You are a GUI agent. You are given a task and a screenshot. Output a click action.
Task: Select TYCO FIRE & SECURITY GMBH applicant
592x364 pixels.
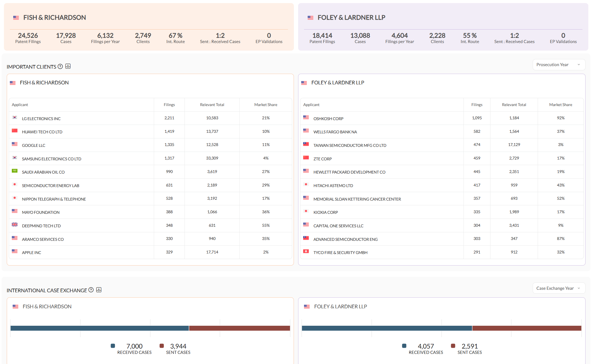point(340,253)
